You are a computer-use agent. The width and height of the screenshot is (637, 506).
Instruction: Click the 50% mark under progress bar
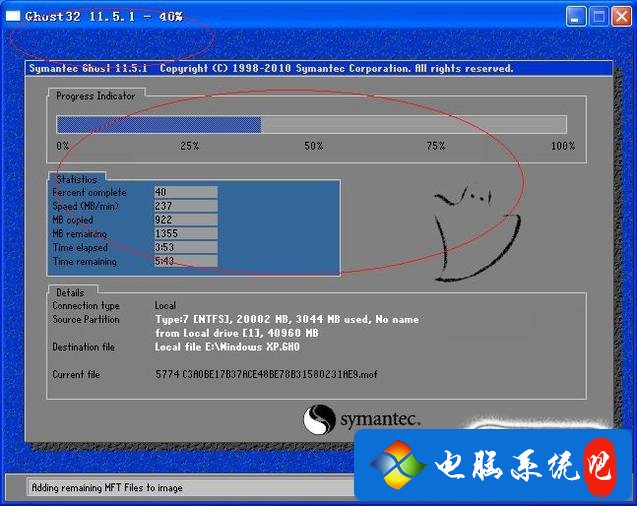(314, 146)
